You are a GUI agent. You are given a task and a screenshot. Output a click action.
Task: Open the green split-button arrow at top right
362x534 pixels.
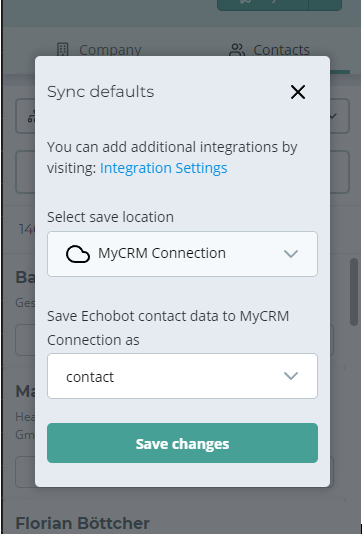click(x=325, y=5)
